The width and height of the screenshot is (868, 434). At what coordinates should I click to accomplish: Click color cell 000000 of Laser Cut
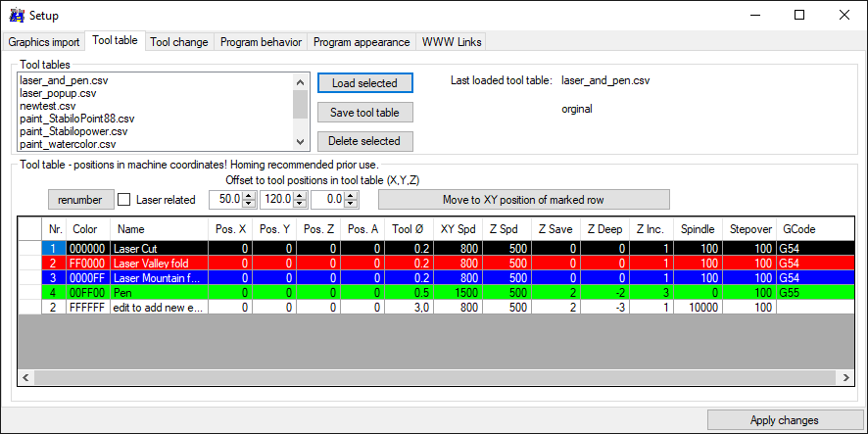(88, 249)
